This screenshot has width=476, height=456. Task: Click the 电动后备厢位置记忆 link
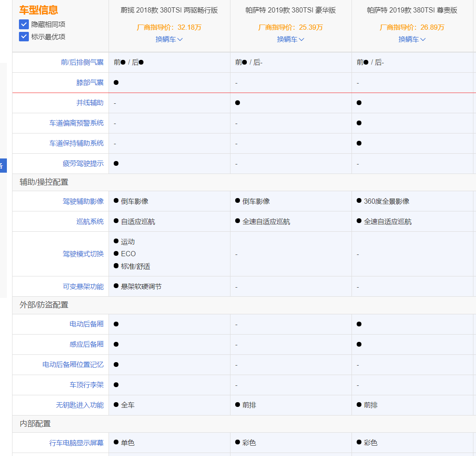73,364
